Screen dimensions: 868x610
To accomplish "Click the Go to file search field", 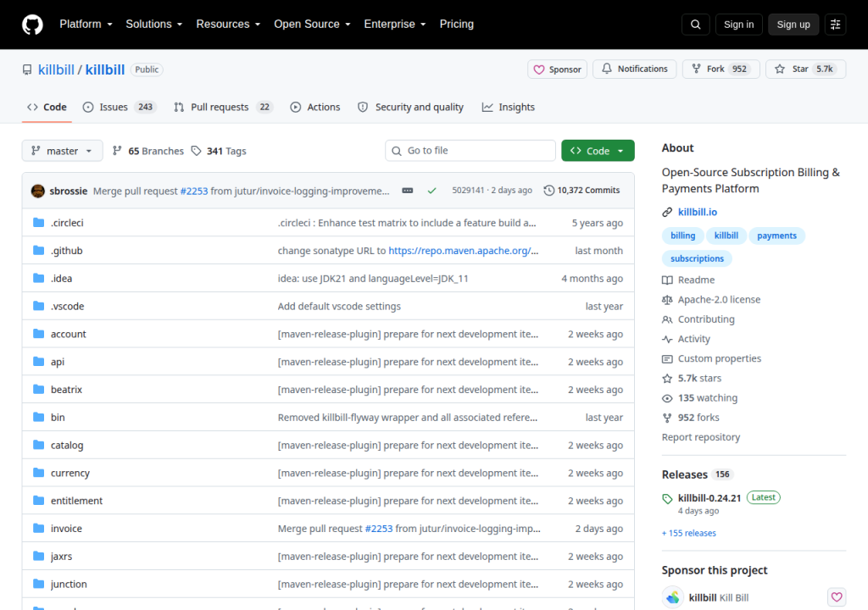I will [470, 151].
